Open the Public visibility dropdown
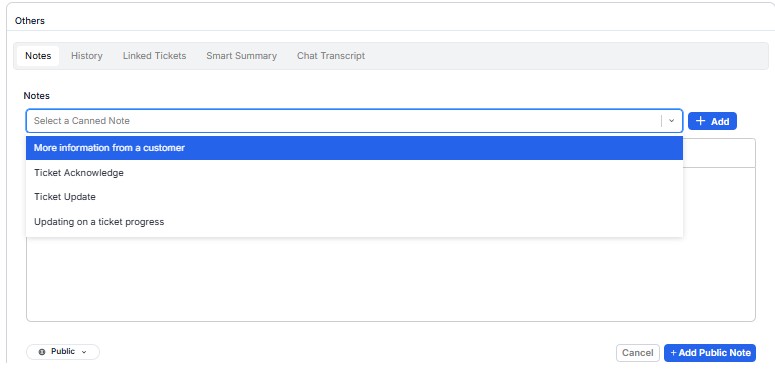The width and height of the screenshot is (775, 380). coord(63,352)
